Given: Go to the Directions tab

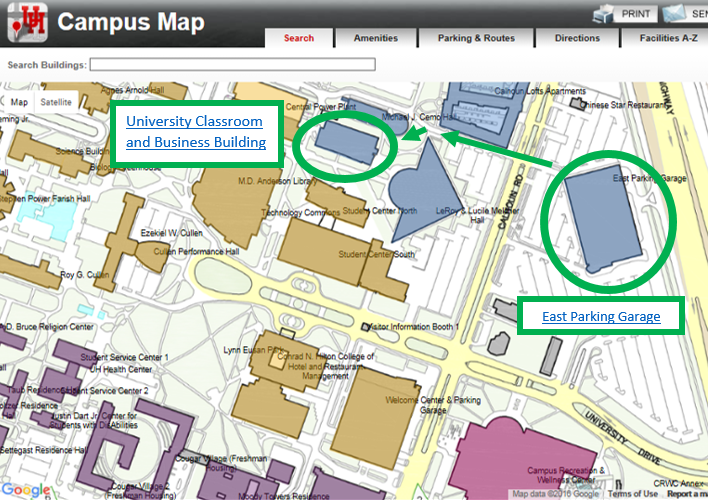Looking at the screenshot, I should [x=577, y=39].
